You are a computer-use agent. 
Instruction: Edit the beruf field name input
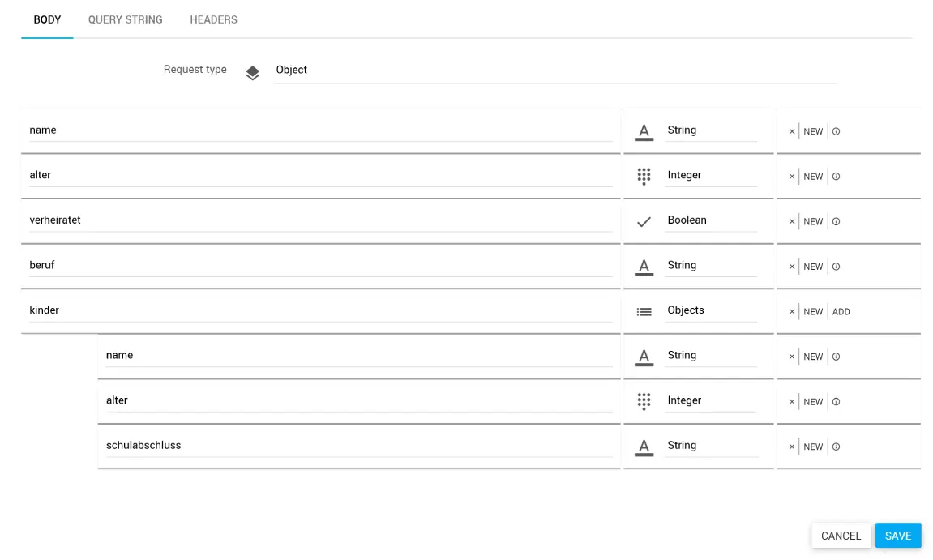click(320, 265)
